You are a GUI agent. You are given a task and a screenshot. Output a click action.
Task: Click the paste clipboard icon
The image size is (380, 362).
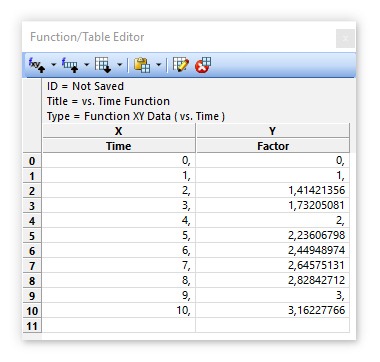[x=142, y=65]
